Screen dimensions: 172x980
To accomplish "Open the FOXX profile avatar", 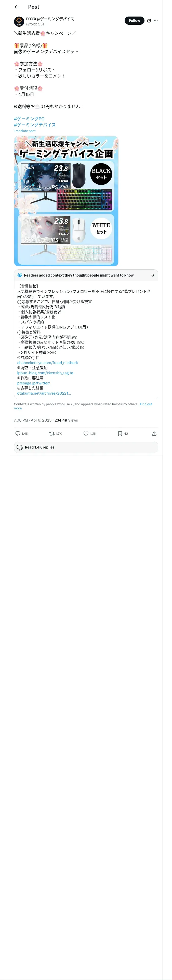I will coord(19,21).
